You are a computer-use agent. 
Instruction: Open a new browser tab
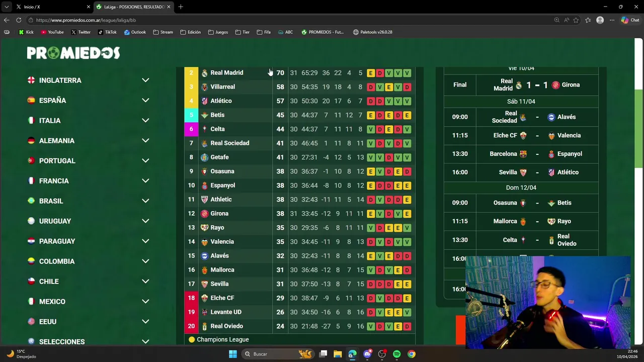click(x=181, y=7)
